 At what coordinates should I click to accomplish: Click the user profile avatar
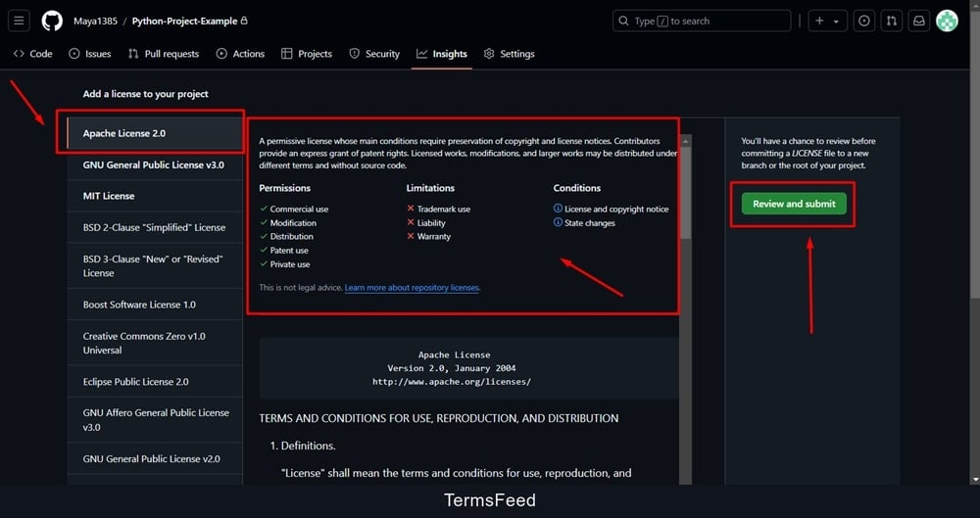[x=947, y=21]
